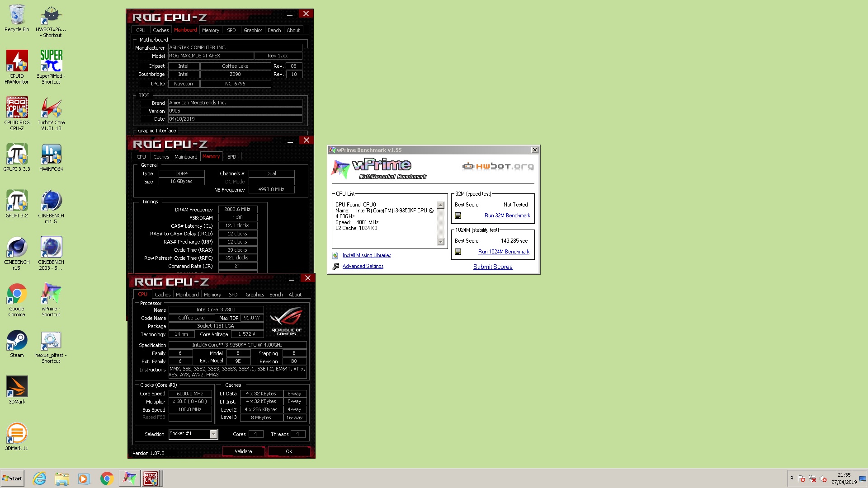Click the ROG Republic of Gamers logo

[286, 321]
